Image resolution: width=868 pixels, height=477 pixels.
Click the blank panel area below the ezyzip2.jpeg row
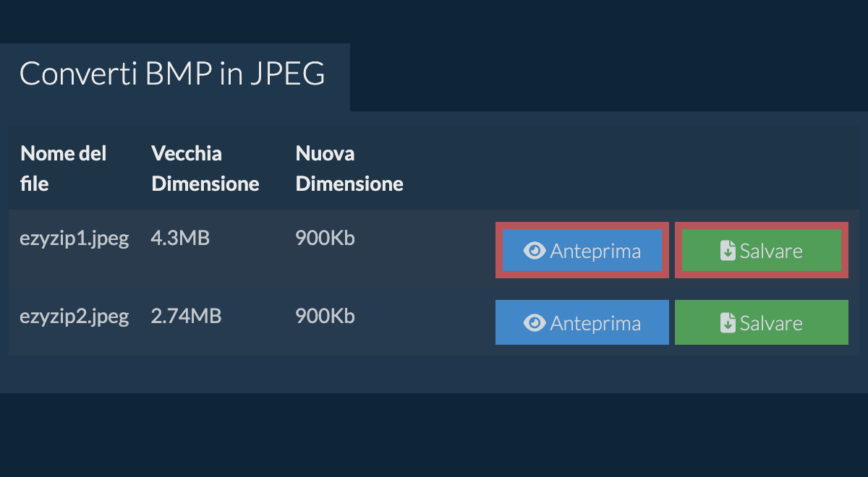pyautogui.click(x=434, y=374)
